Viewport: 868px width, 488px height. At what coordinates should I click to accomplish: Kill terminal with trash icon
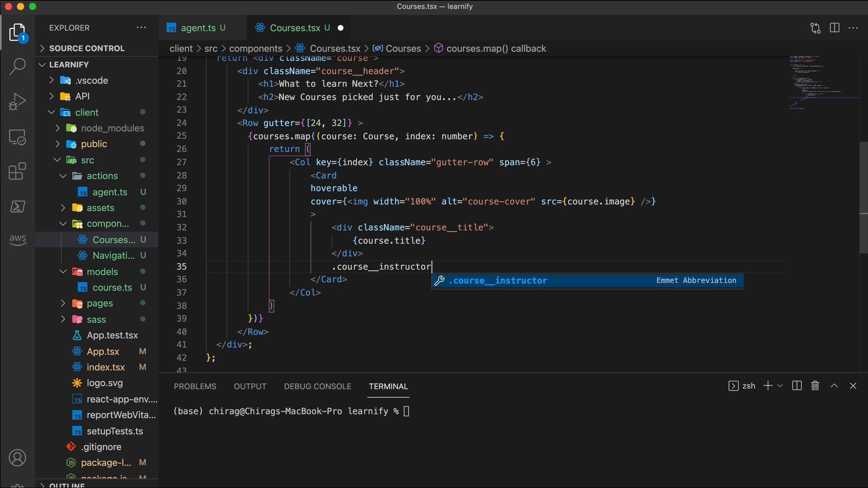[x=815, y=386]
